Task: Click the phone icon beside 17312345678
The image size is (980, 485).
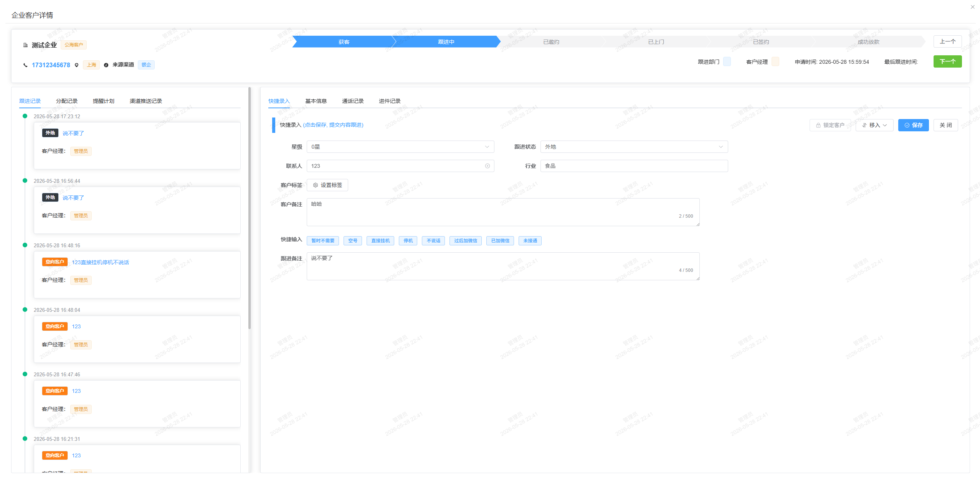Action: [x=25, y=65]
